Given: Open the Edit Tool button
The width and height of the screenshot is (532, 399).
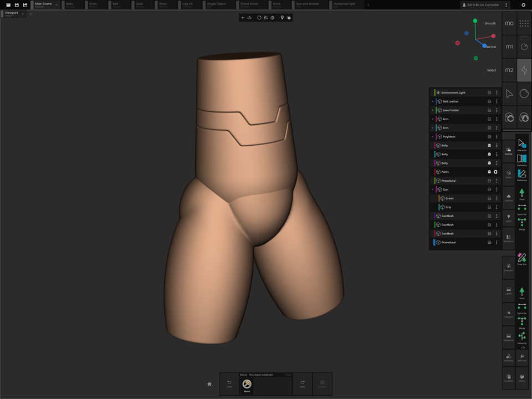Looking at the screenshot, I should click(x=522, y=357).
